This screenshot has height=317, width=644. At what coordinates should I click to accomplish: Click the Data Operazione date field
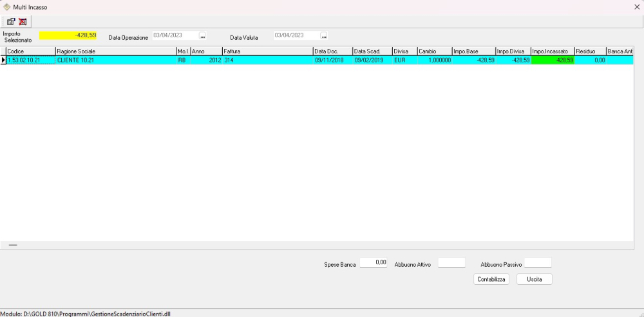tap(175, 35)
